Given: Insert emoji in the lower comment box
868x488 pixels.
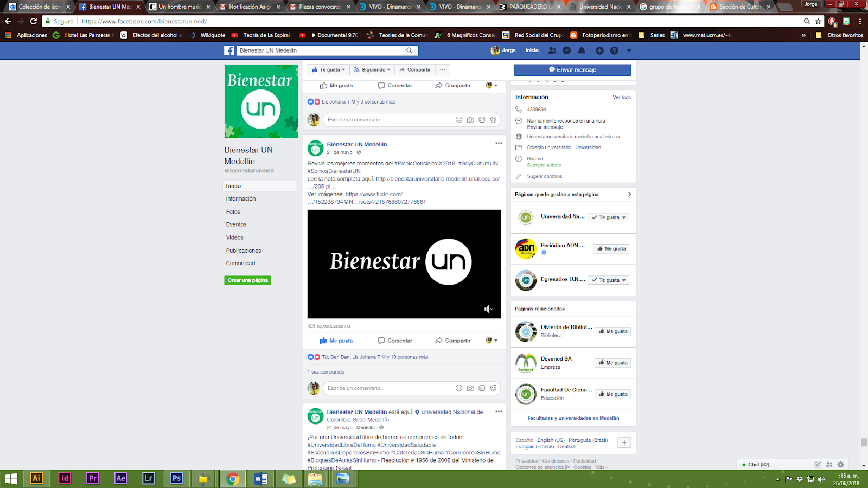Looking at the screenshot, I should [459, 388].
